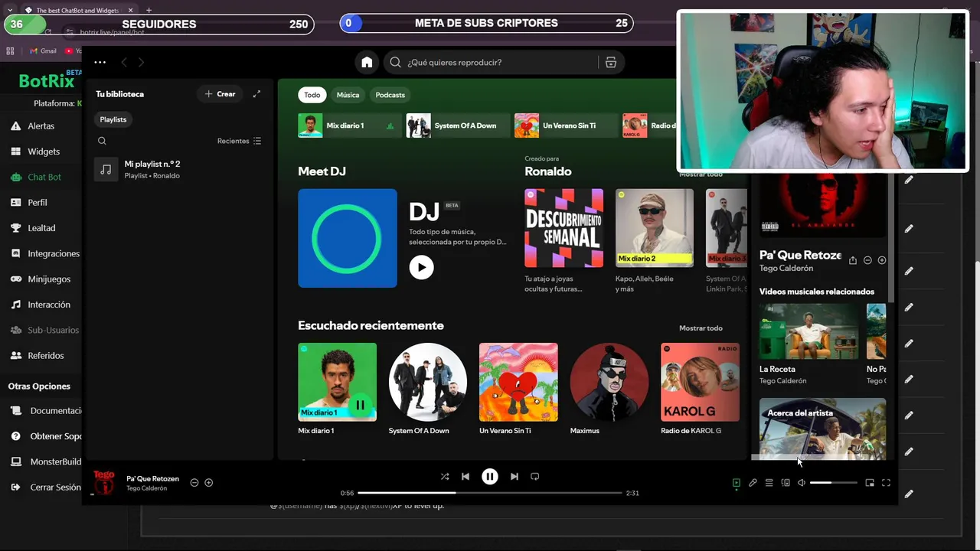Viewport: 980px width, 551px height.
Task: Share the song from right panel
Action: [853, 260]
